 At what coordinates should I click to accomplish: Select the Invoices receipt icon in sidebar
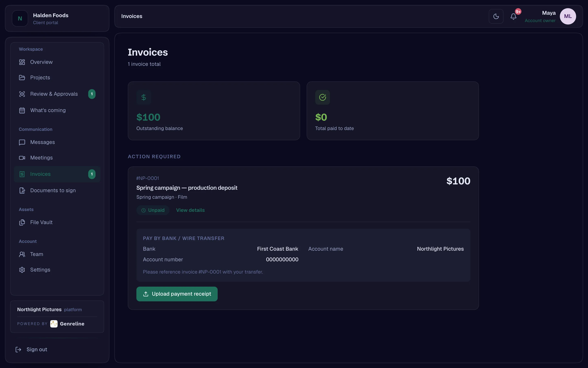22,174
